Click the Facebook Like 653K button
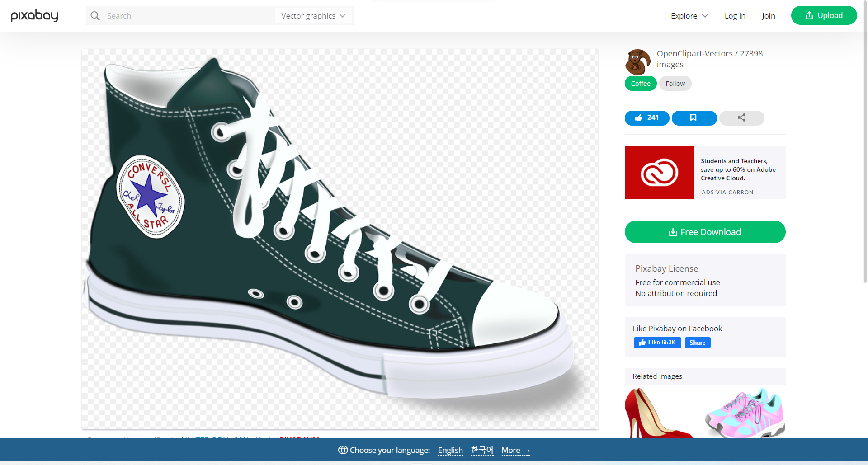Image resolution: width=868 pixels, height=465 pixels. 657,343
